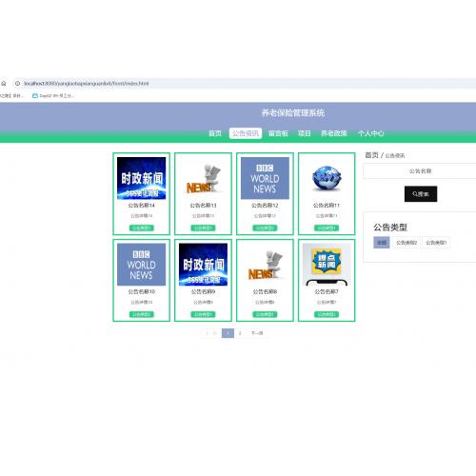Click the green type badge on 公告名称11 card
Image resolution: width=476 pixels, height=476 pixels.
(x=327, y=228)
